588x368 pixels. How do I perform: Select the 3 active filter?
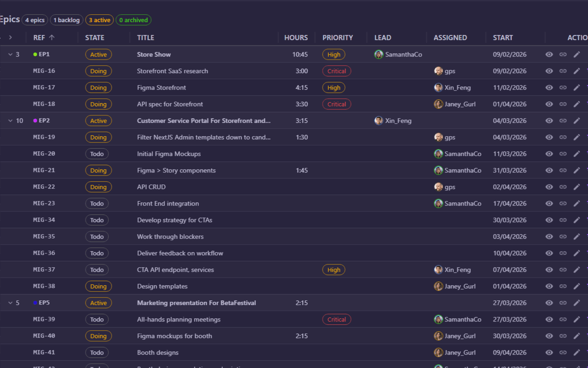(x=99, y=20)
